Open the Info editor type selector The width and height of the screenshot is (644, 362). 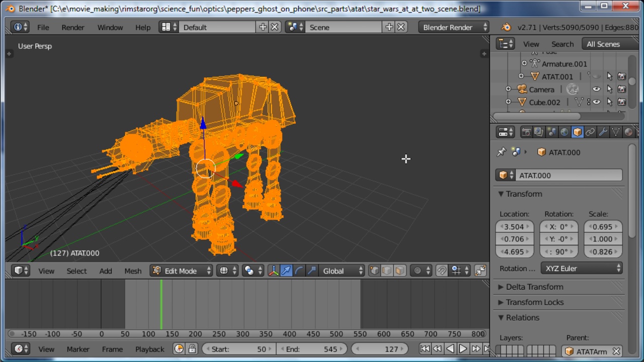coord(20,27)
